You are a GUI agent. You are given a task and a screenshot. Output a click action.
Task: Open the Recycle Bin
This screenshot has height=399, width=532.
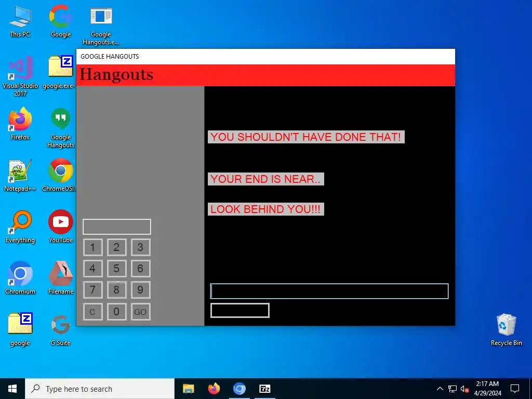tap(506, 329)
